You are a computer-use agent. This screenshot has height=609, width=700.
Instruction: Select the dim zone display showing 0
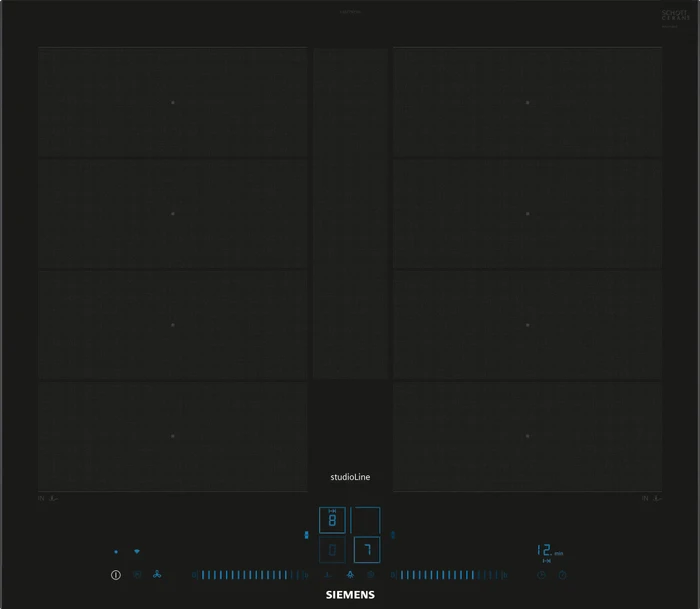tap(332, 550)
